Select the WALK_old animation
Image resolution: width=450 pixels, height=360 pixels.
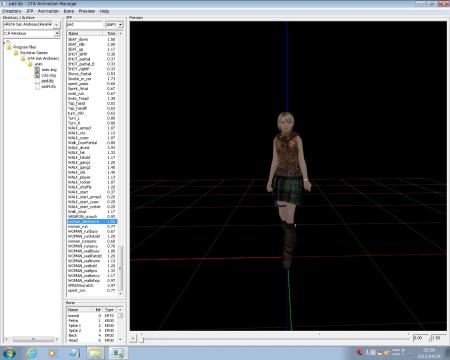click(x=92, y=172)
